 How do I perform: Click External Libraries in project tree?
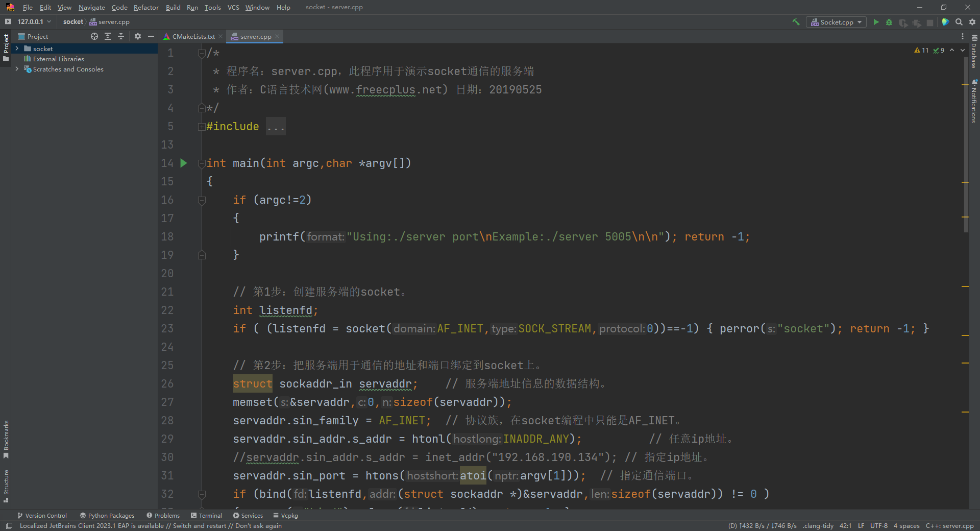tap(58, 59)
